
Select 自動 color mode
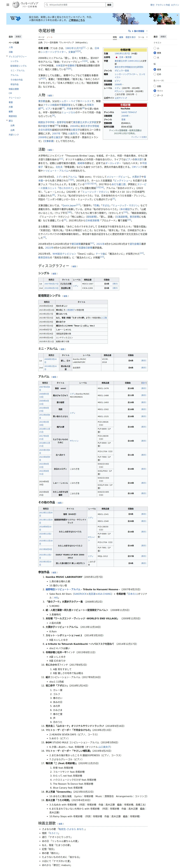point(155,86)
